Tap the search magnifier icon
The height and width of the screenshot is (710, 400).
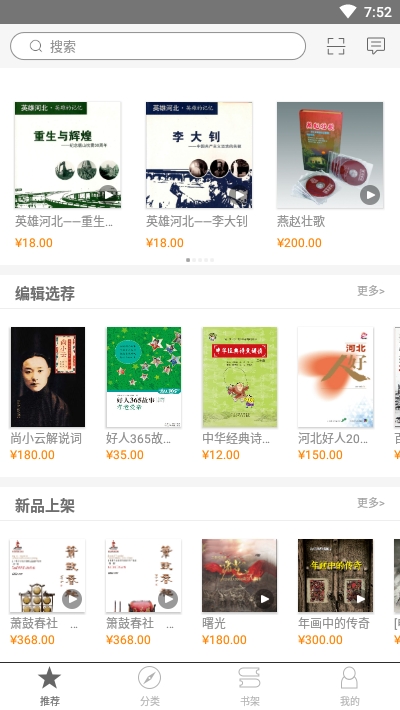click(x=36, y=46)
